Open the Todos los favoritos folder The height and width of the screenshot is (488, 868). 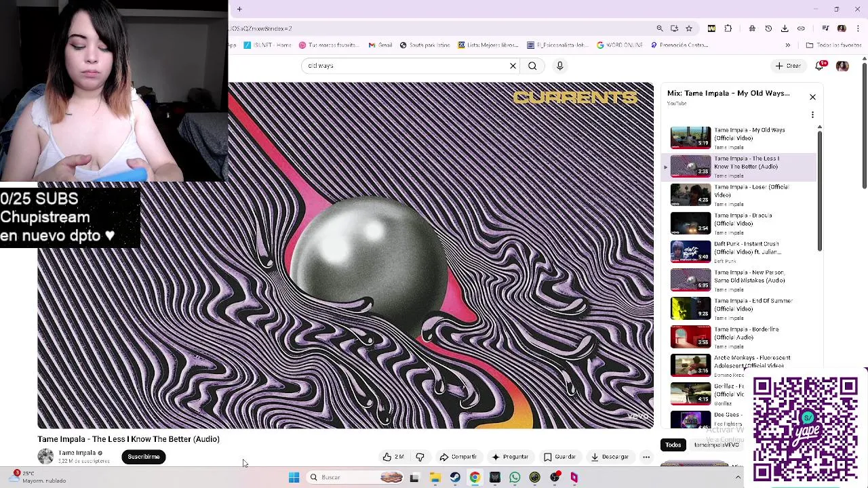(833, 45)
